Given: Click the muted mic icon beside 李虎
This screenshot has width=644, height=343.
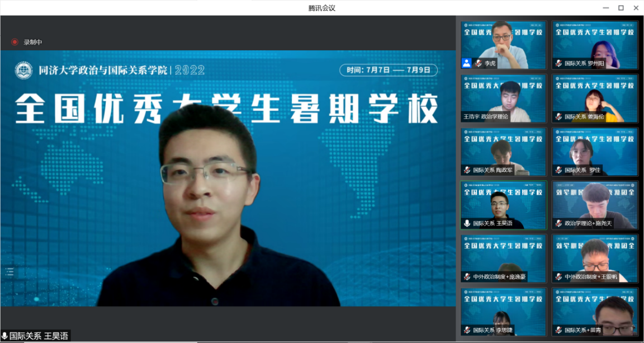Looking at the screenshot, I should (x=479, y=63).
